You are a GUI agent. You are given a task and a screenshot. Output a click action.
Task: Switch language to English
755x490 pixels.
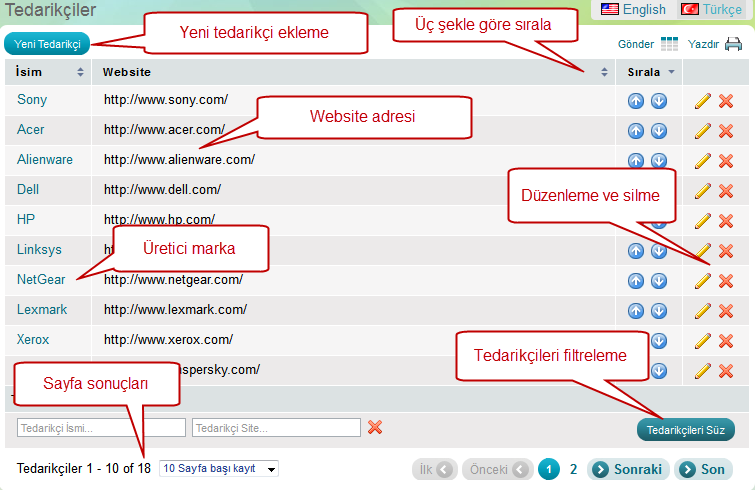[x=633, y=9]
